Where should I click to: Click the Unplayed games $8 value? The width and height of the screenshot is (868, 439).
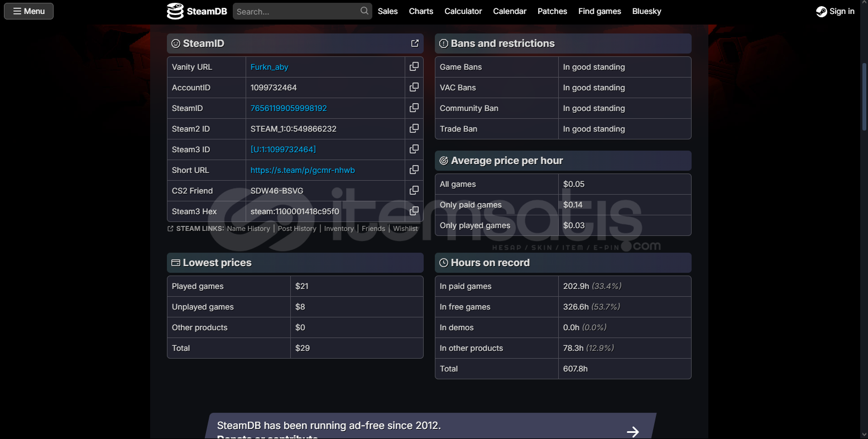(300, 307)
